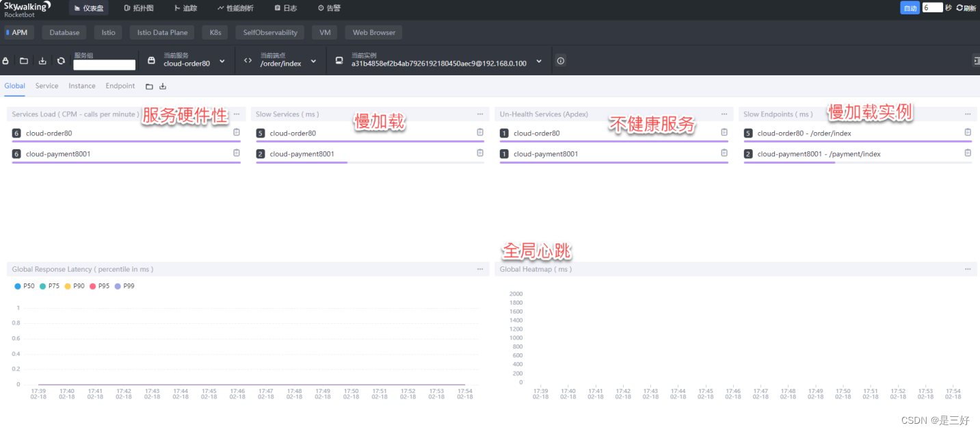The image size is (980, 432).
Task: Open Services Load panel more menu
Action: [x=236, y=114]
